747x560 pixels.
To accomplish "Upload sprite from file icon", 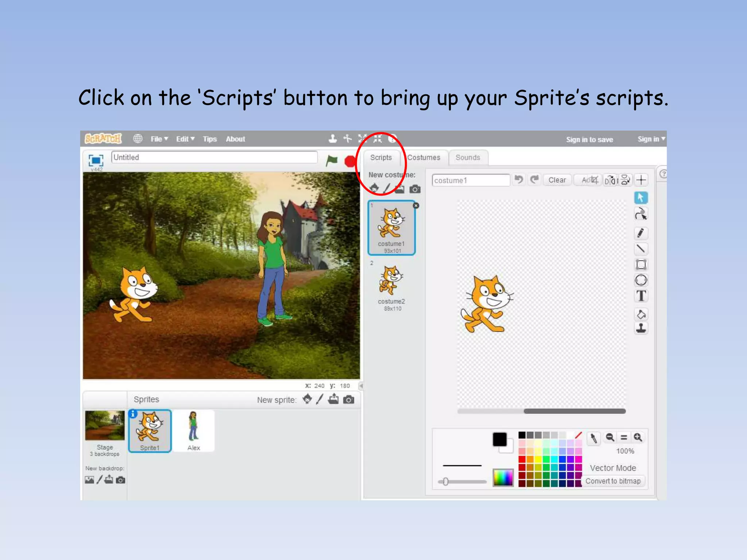I will 333,399.
